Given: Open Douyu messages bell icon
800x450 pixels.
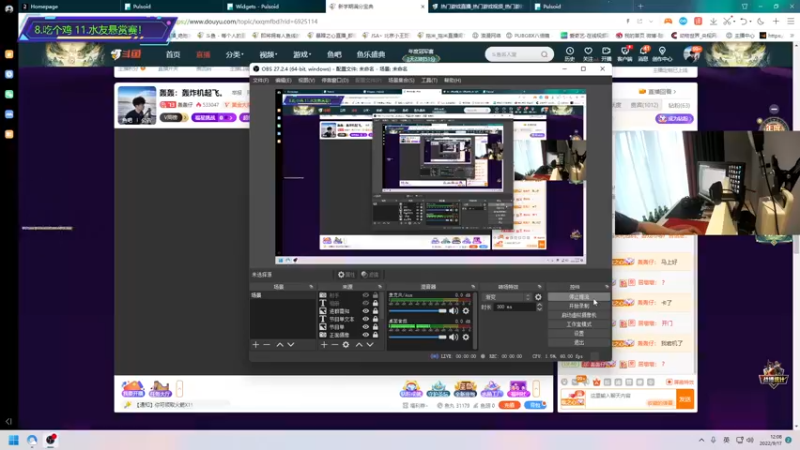Looking at the screenshot, I should 643,54.
